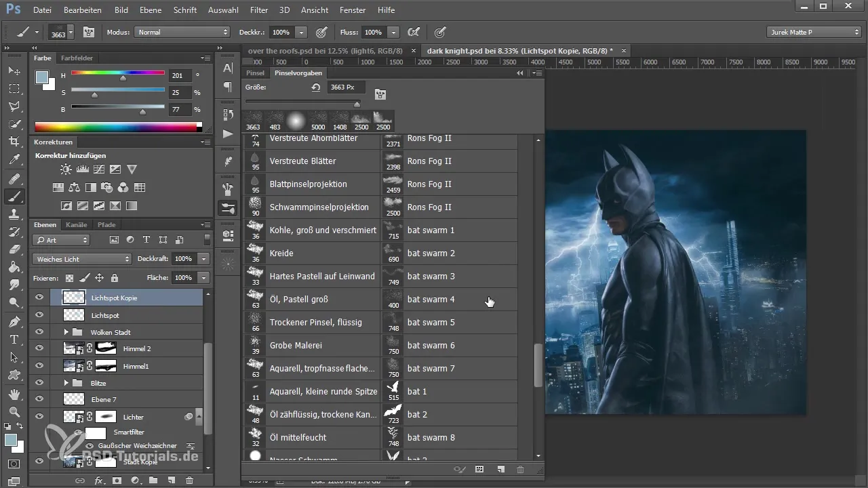Open the Fluss flow dropdown arrow
This screenshot has width=868, height=488.
click(394, 32)
